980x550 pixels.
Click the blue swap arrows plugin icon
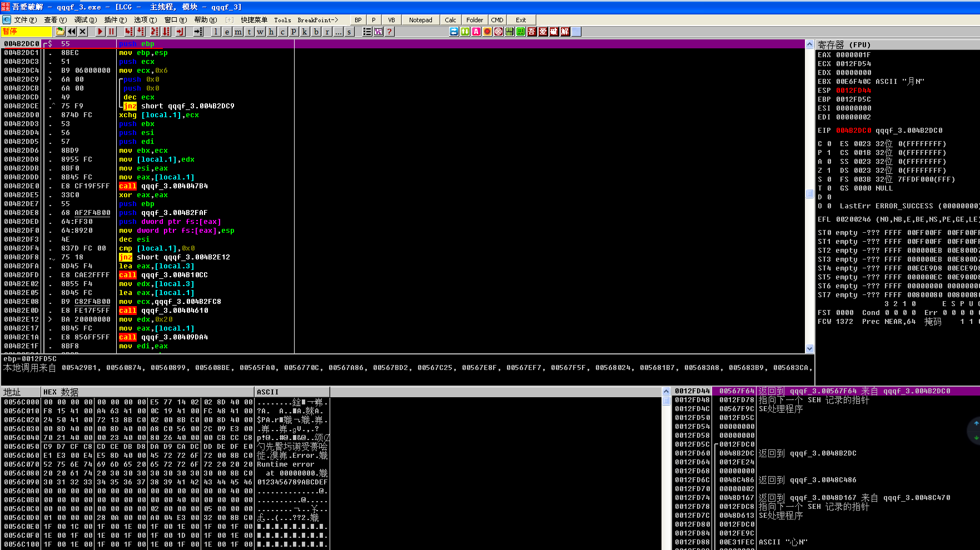pos(454,32)
